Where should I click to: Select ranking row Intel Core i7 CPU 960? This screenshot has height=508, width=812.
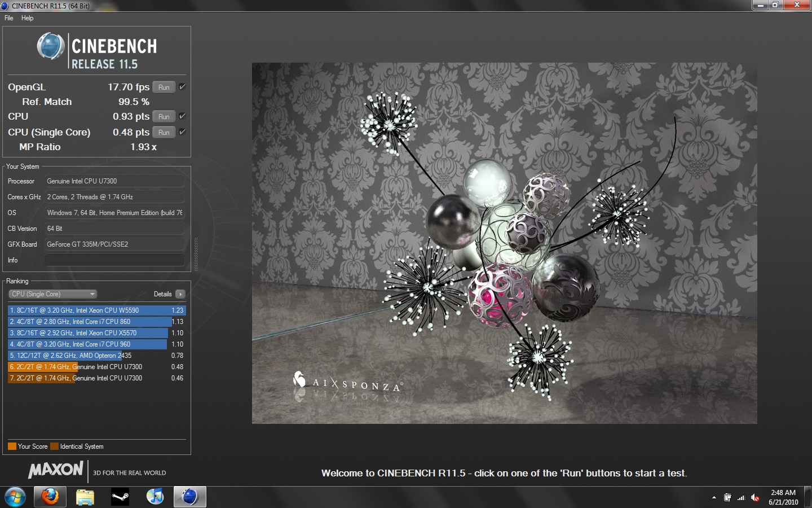point(96,344)
